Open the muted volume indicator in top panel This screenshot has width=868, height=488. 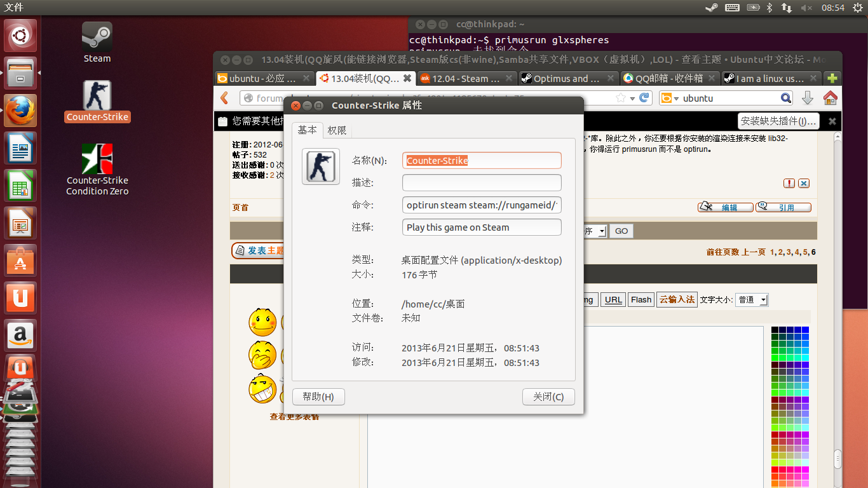coord(807,8)
